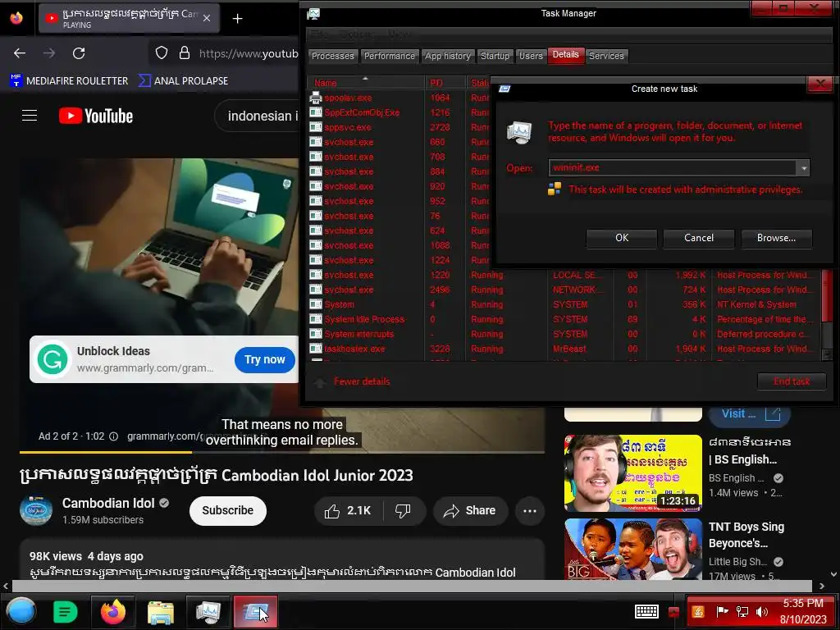Viewport: 840px width, 630px height.
Task: Click the Visit ad button
Action: (750, 414)
